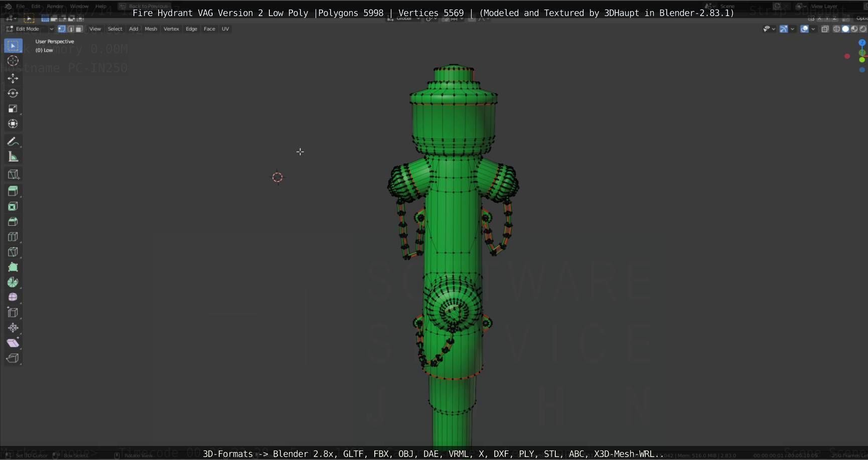Screen dimensions: 868x460
Task: Set selection mode to extend selection
Action: tap(54, 19)
